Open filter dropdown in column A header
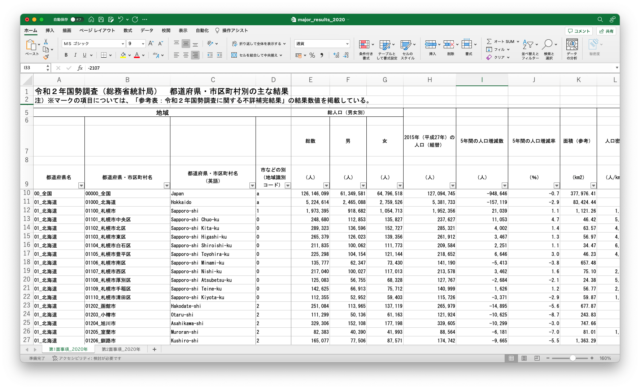 coord(81,186)
